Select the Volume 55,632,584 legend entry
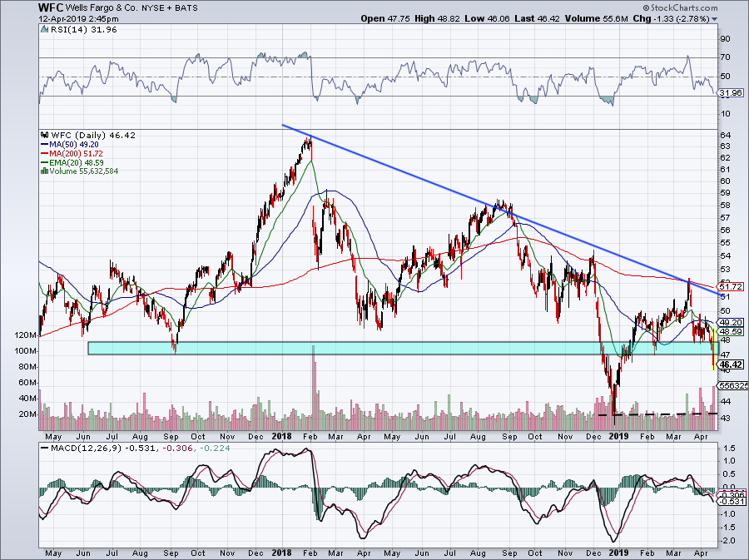Image resolution: width=749 pixels, height=560 pixels. (x=83, y=171)
